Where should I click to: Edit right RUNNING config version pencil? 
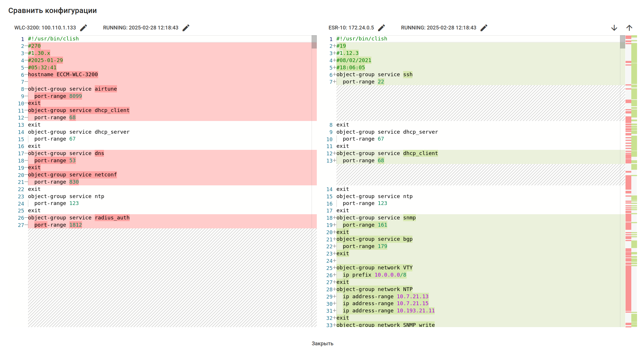click(x=484, y=28)
